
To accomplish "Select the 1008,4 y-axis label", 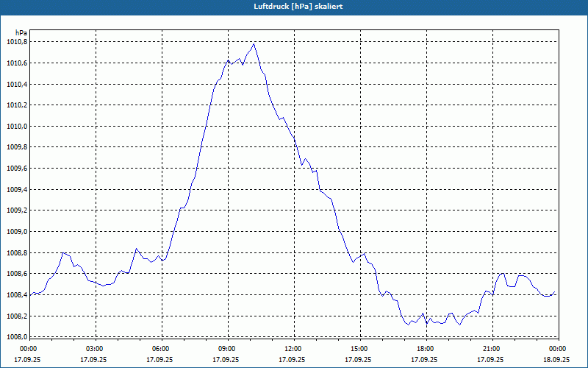I will coord(17,295).
